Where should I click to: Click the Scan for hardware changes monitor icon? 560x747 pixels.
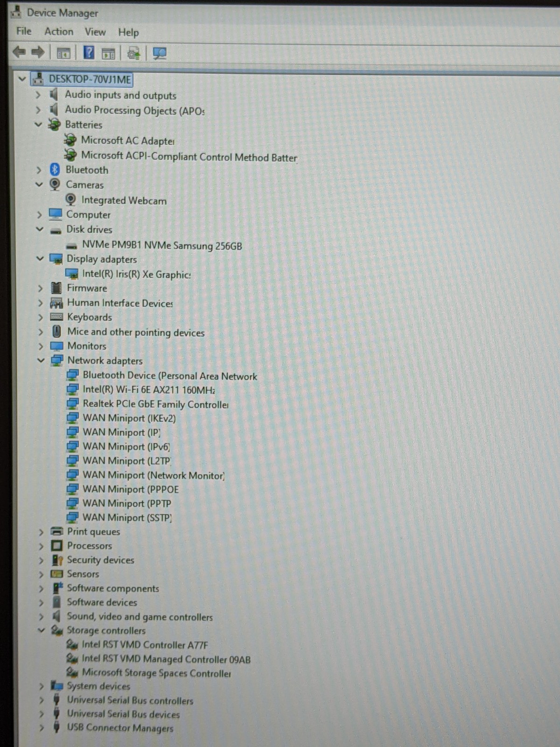click(x=160, y=54)
